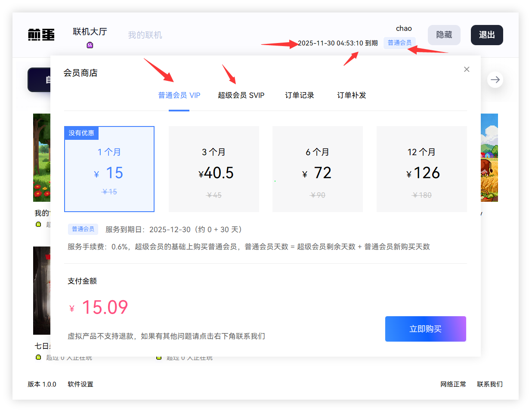532x413 pixels.
Task: Click the right arrow carousel button
Action: point(495,80)
